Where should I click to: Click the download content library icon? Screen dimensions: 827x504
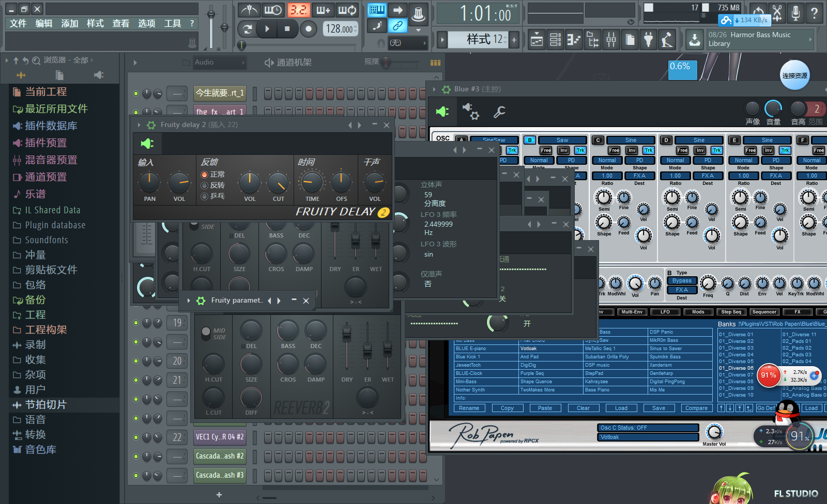coord(695,39)
